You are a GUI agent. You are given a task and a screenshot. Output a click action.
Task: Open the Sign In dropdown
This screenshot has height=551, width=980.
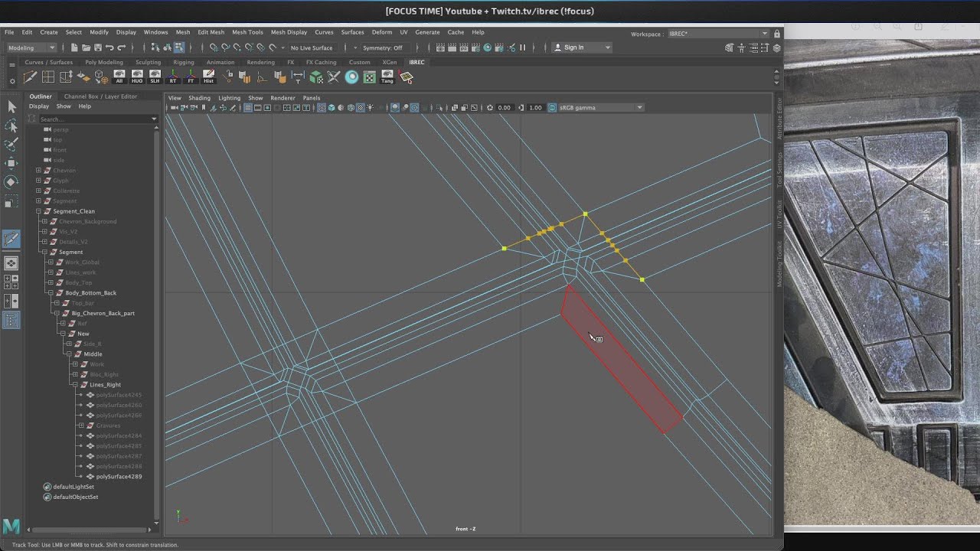pos(582,47)
